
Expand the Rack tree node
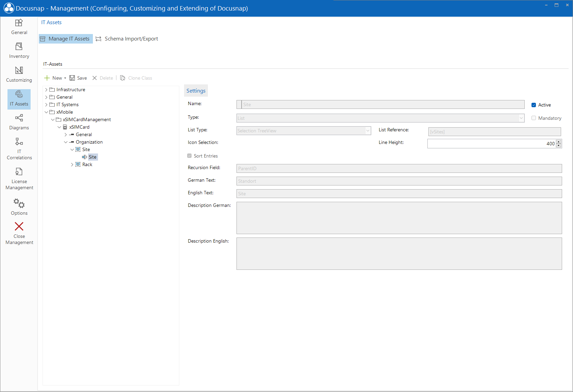(72, 164)
